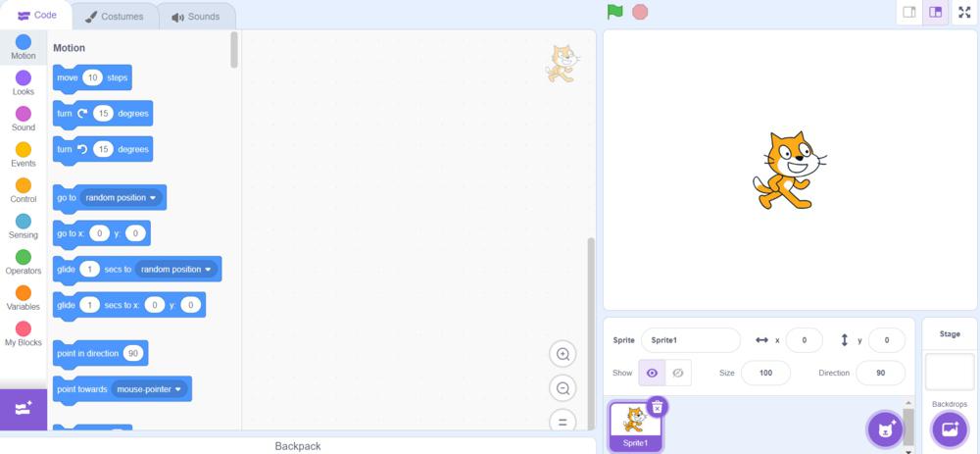Viewport: 980px width, 454px height.
Task: Select the Control category circle
Action: pyautogui.click(x=24, y=185)
